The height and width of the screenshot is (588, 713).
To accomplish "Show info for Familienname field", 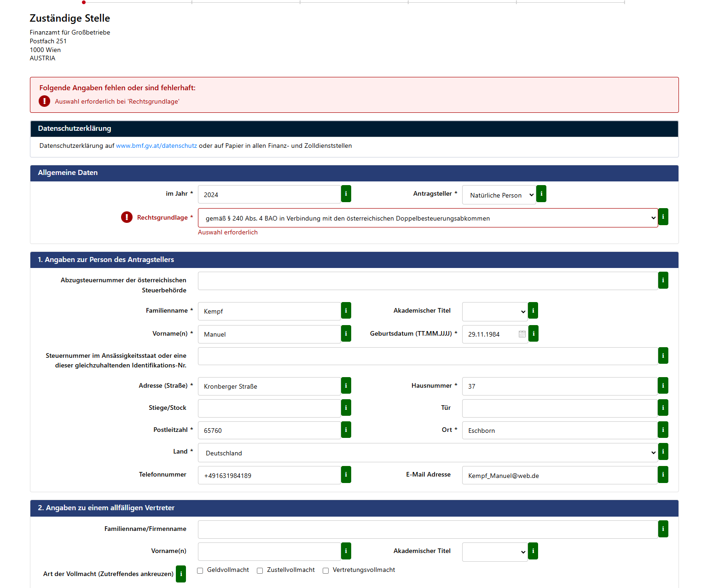I will pyautogui.click(x=346, y=310).
